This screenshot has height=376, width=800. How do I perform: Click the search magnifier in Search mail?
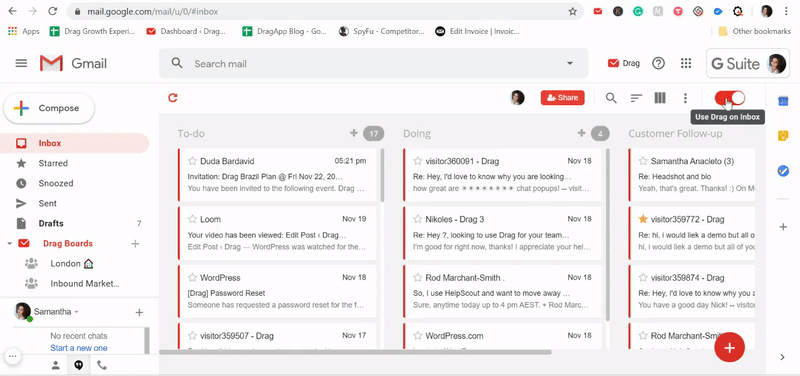(x=177, y=63)
